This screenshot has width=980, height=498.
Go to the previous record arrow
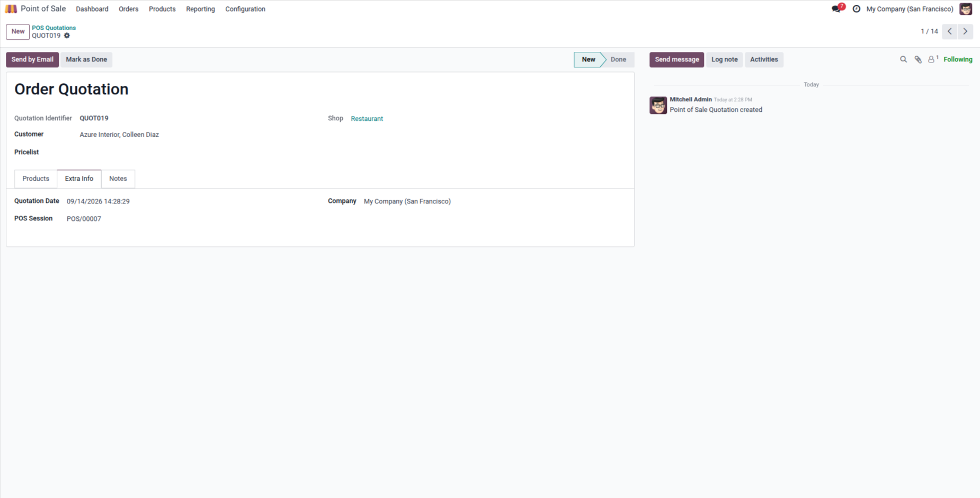coord(950,31)
